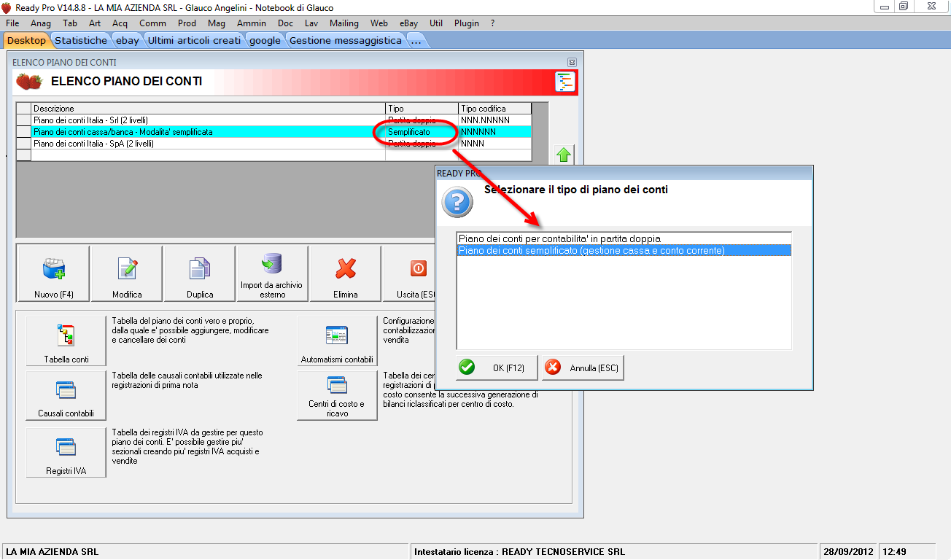Switch to the Statistiche tab
Screen dimensions: 951x560
pos(81,40)
